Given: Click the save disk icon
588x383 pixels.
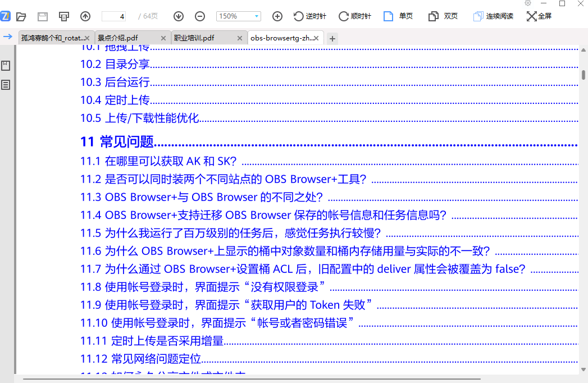Looking at the screenshot, I should point(43,16).
